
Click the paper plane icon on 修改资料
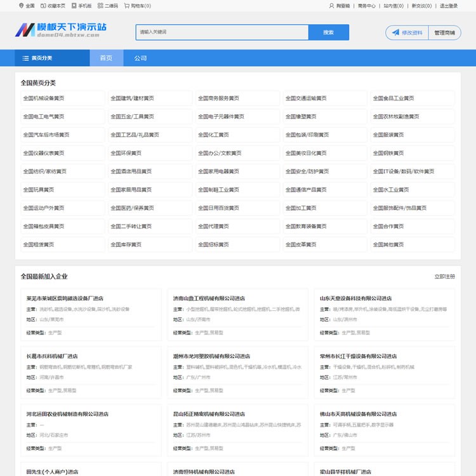click(x=395, y=32)
